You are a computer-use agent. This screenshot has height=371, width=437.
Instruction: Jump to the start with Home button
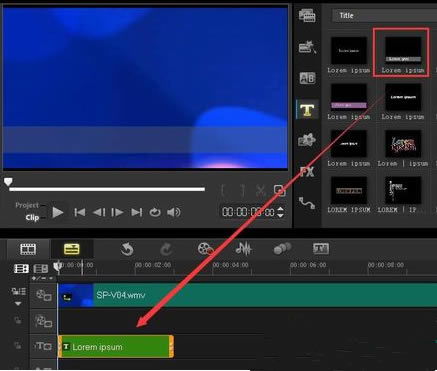point(80,212)
